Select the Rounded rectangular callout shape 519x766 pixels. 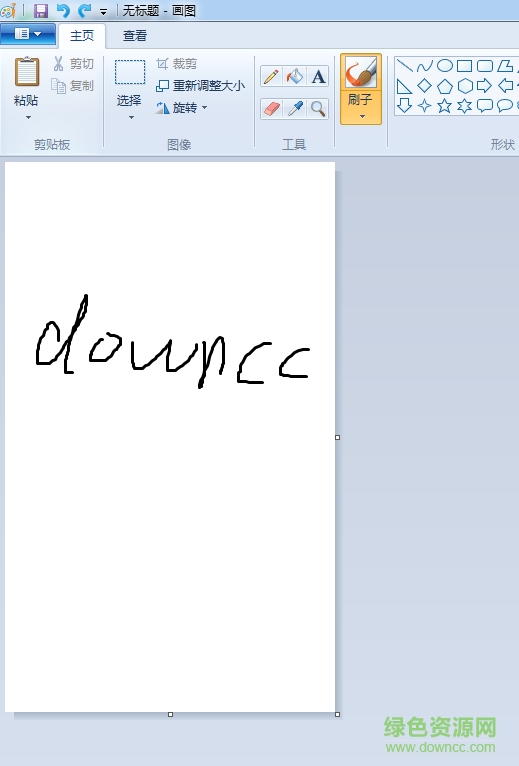point(484,106)
